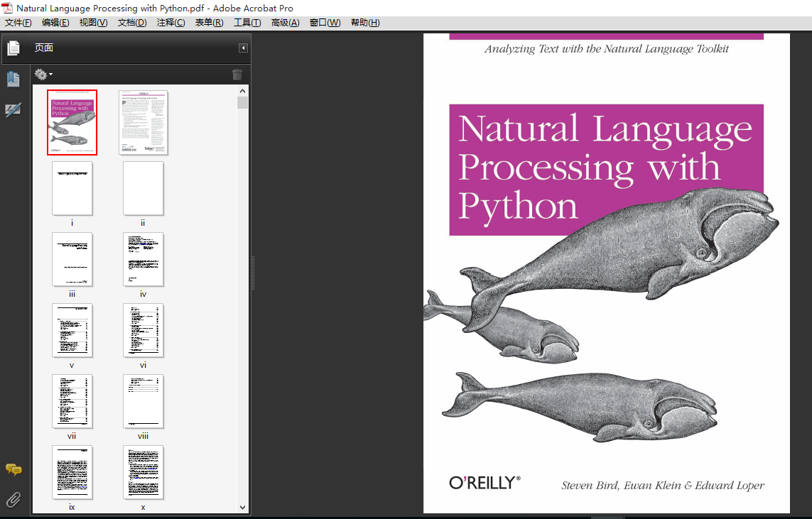812x519 pixels.
Task: Open the Pages panel icon
Action: pyautogui.click(x=13, y=48)
